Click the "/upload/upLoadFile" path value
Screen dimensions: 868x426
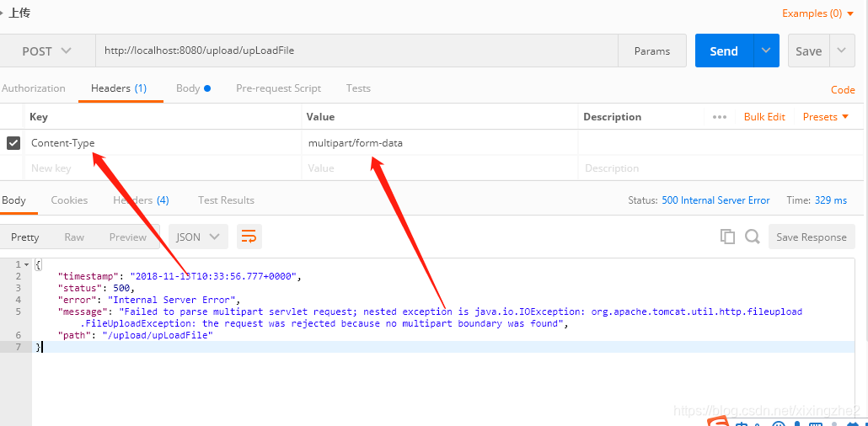pos(158,335)
